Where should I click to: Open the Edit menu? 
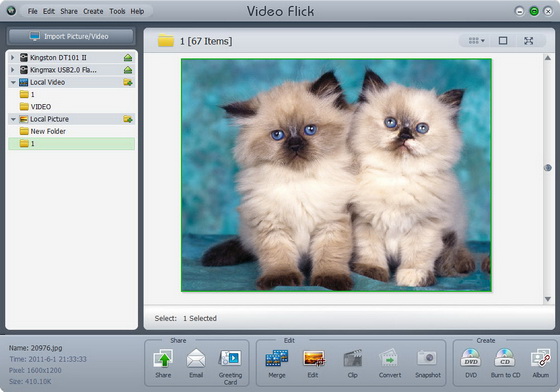point(49,11)
